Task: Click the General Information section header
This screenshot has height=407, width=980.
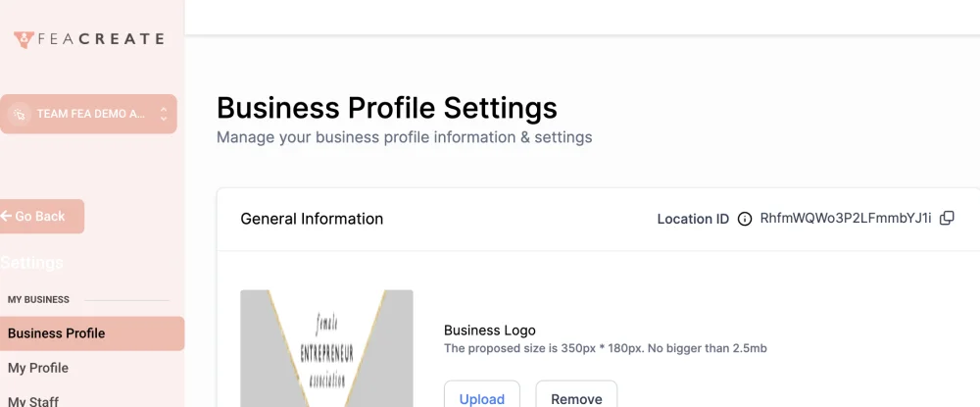Action: coord(312,219)
